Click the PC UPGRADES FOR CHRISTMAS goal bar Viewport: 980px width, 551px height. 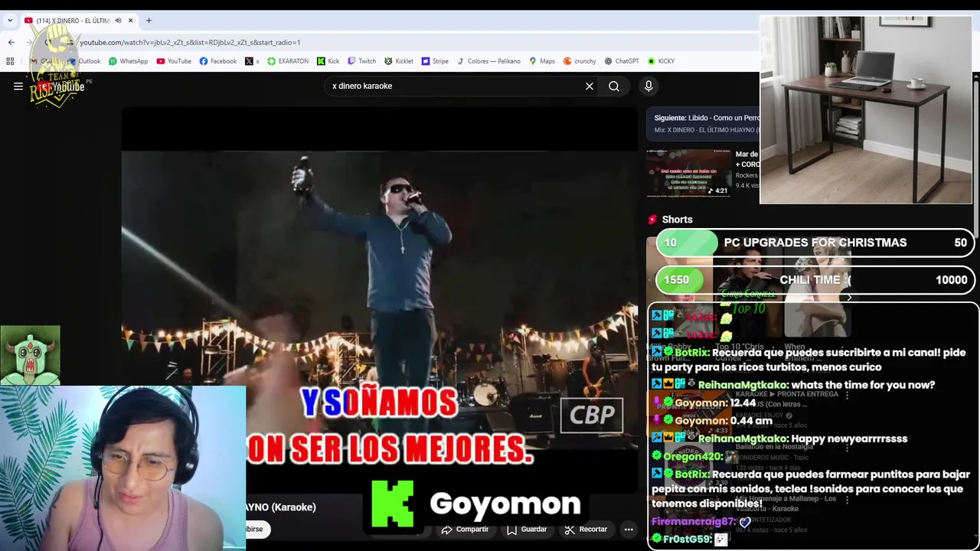815,243
